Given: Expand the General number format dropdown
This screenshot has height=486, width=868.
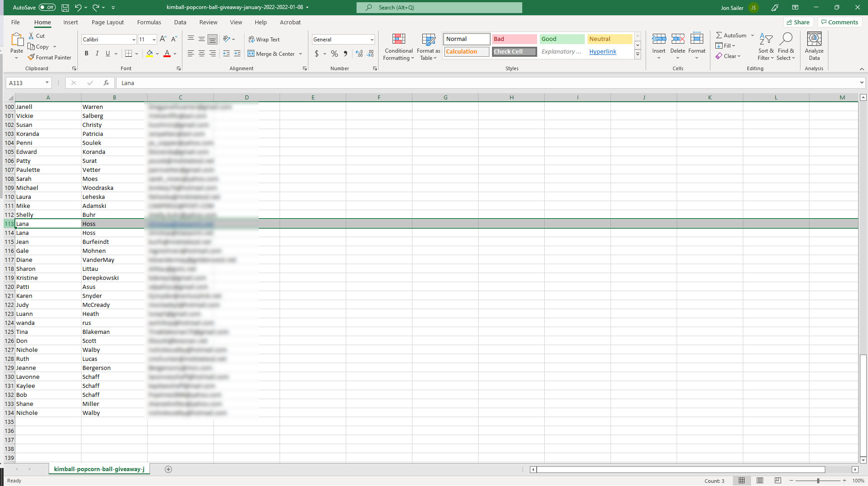Looking at the screenshot, I should click(x=372, y=40).
